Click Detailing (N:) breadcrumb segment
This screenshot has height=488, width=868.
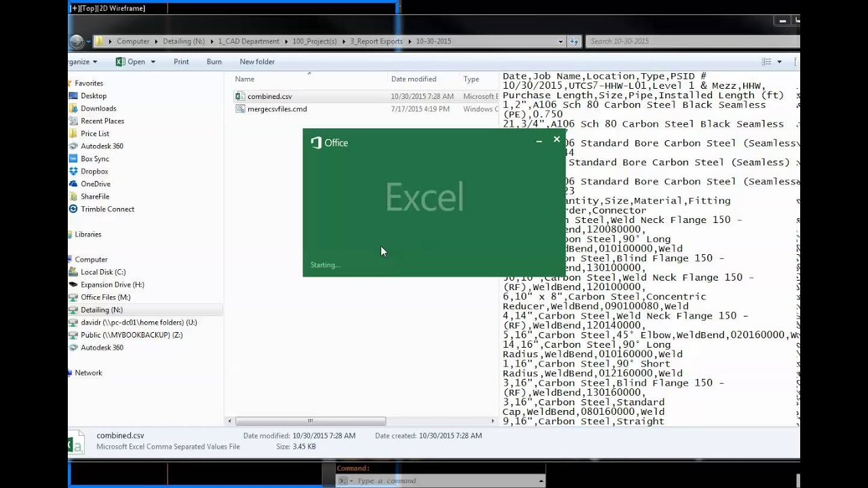tap(184, 41)
